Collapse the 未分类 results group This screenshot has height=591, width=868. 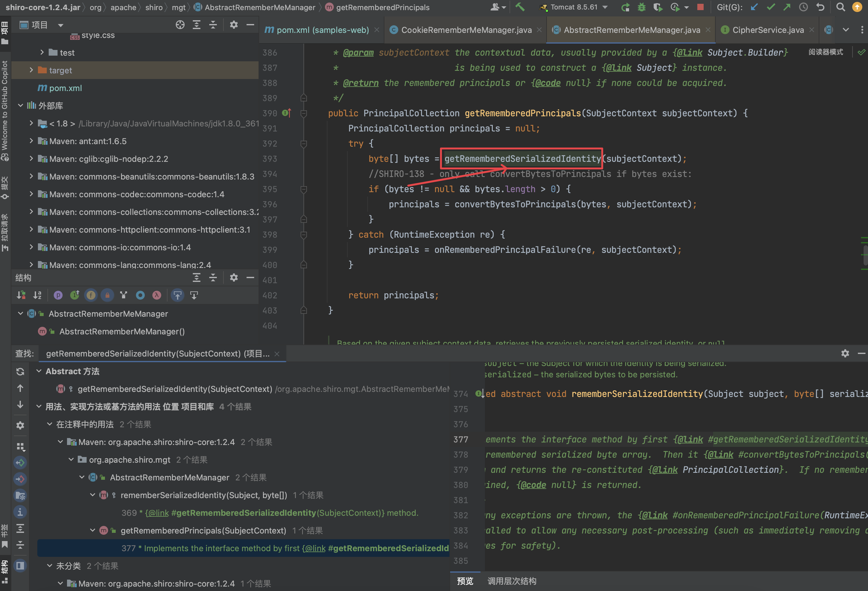(49, 566)
